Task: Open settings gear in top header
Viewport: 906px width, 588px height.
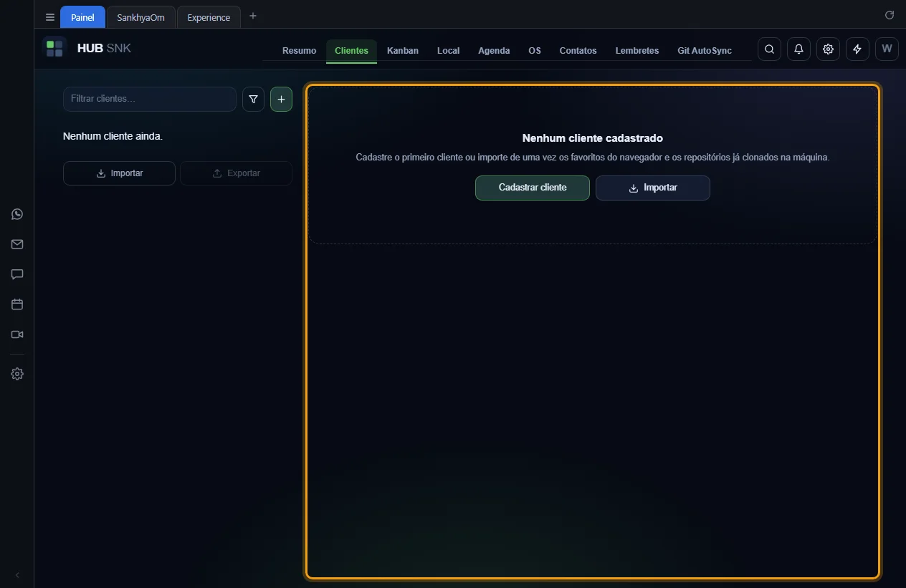Action: tap(828, 49)
